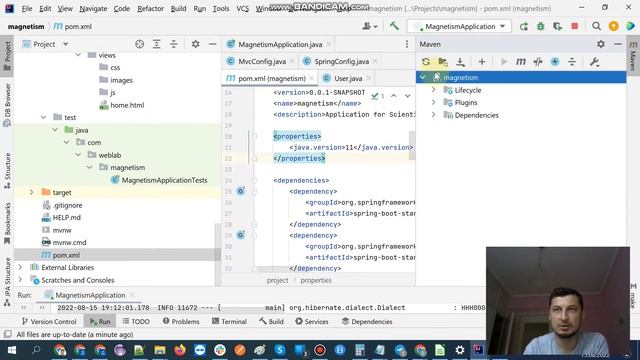Expand all in Project panel
The width and height of the screenshot is (640, 360).
point(157,44)
